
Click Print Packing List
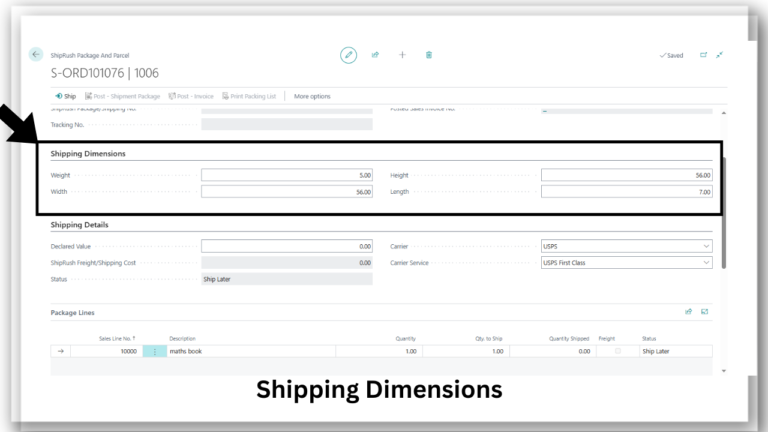[249, 96]
